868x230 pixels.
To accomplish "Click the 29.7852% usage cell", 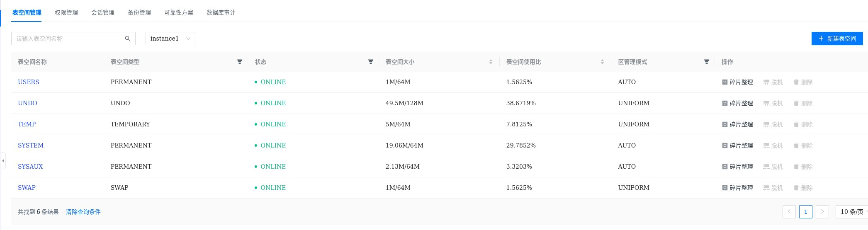I will 521,145.
